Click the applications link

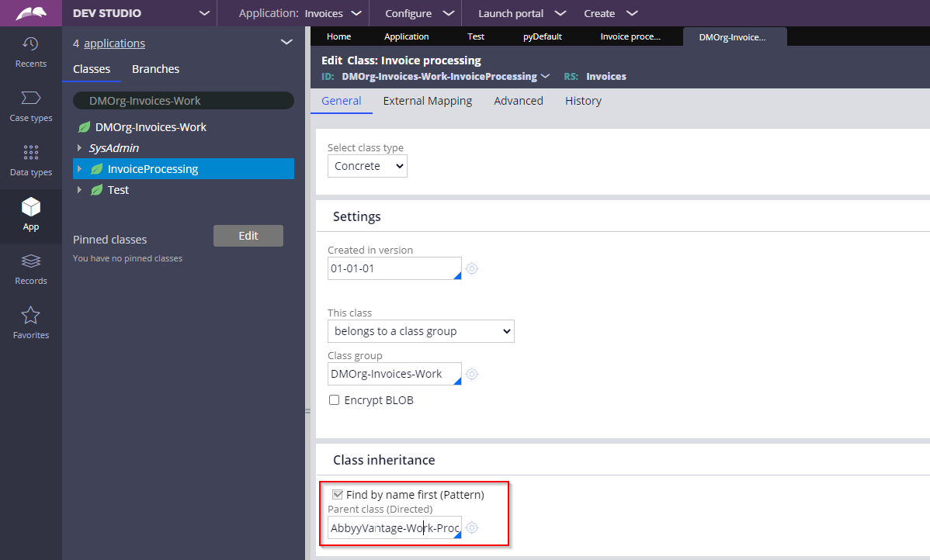coord(114,43)
